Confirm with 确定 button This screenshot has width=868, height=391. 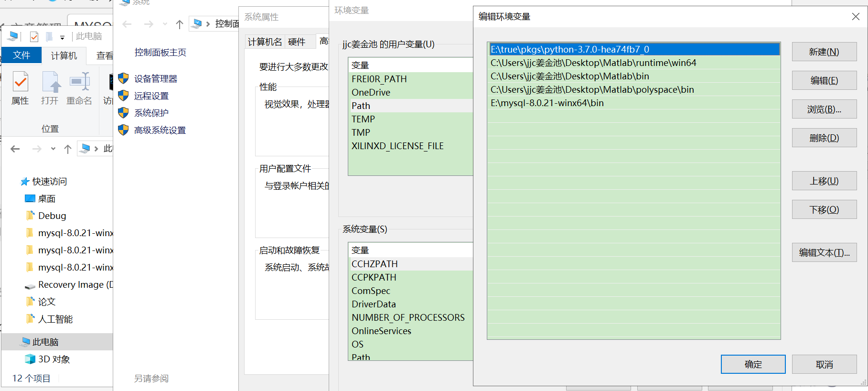pos(753,364)
